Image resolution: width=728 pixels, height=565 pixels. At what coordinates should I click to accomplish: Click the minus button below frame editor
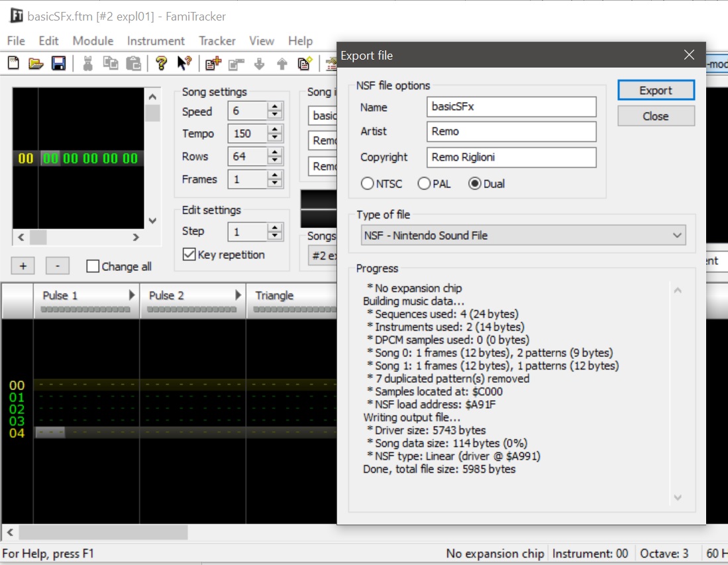pos(58,266)
